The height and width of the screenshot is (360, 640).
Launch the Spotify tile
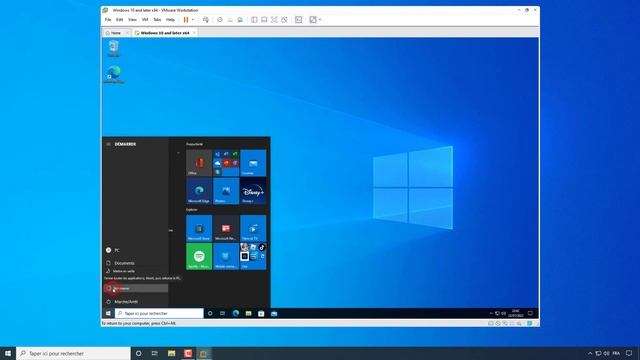pyautogui.click(x=199, y=256)
